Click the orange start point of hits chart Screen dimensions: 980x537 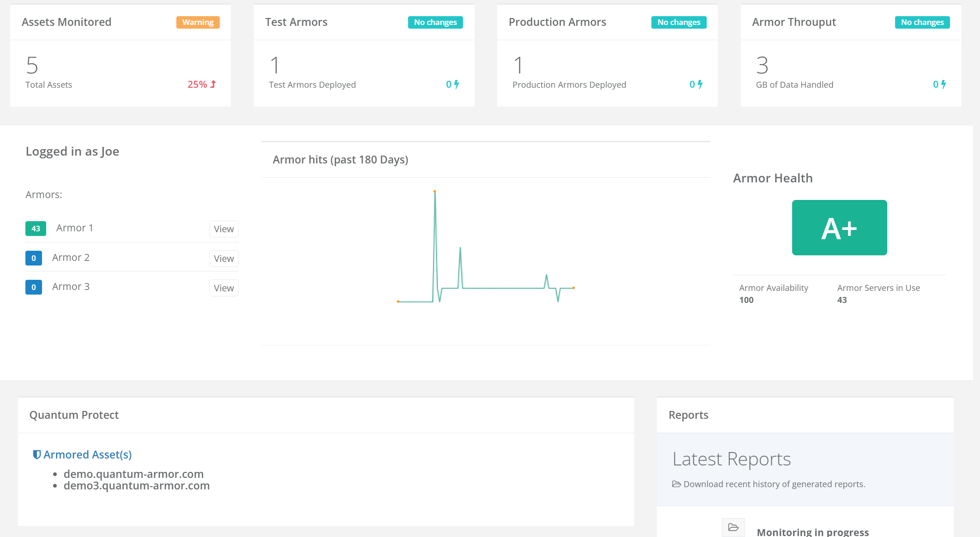click(398, 302)
